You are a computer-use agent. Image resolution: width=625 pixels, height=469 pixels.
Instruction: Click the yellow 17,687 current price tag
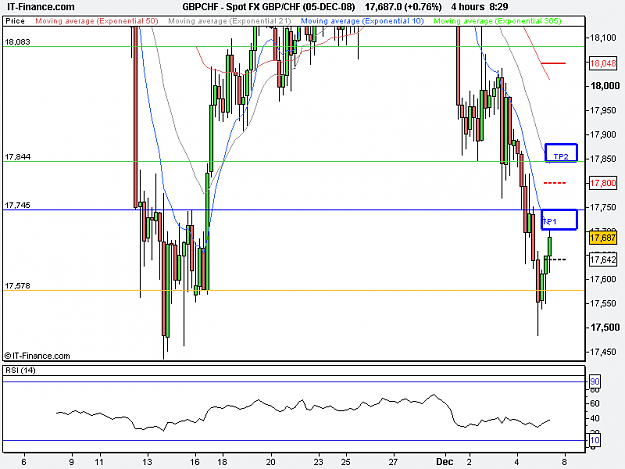(x=603, y=238)
